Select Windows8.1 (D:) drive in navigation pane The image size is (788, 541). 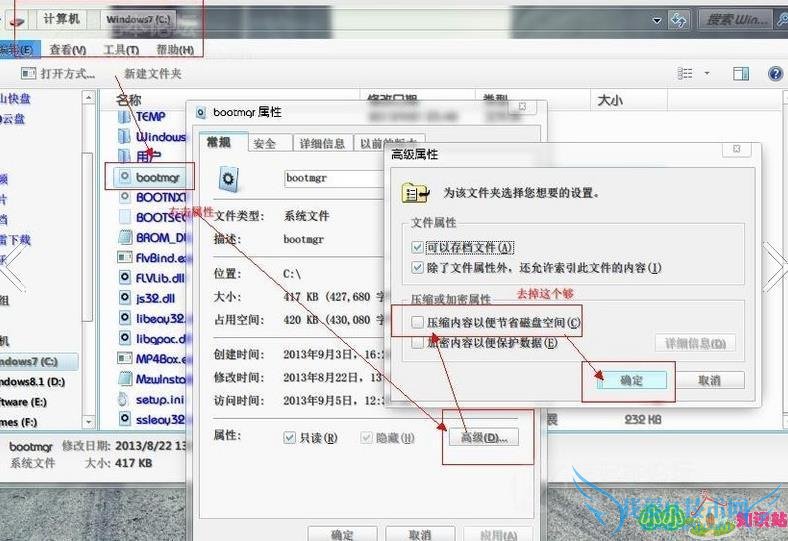tap(33, 382)
